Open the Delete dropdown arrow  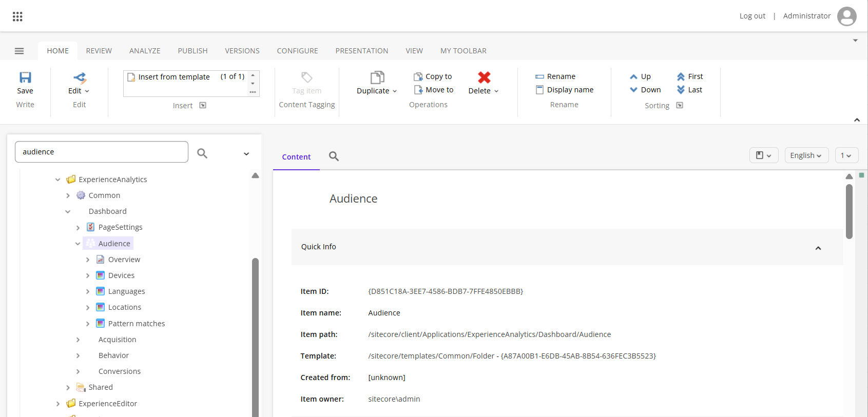tap(496, 91)
